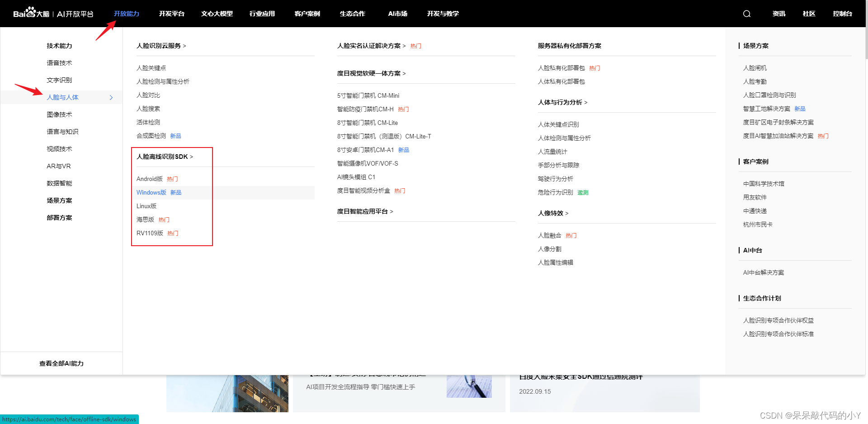Open 智能防疫门禁机CM-H link
Viewport: 868px width, 424px height.
[365, 109]
